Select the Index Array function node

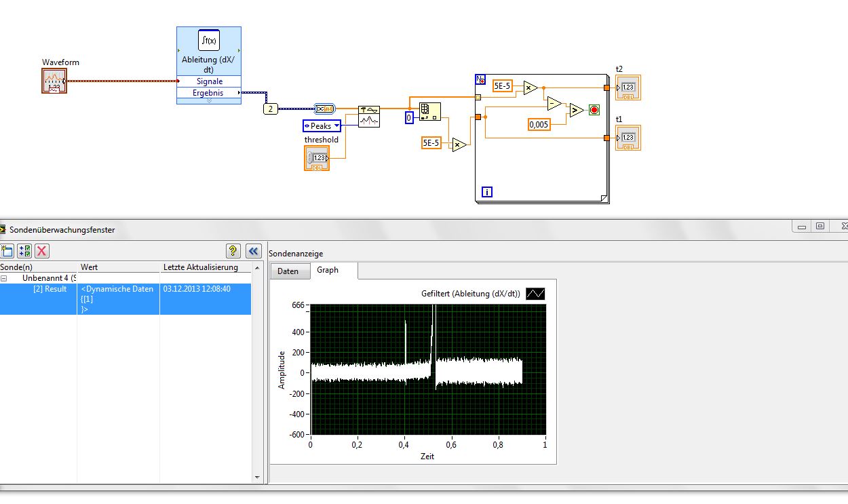click(x=430, y=112)
